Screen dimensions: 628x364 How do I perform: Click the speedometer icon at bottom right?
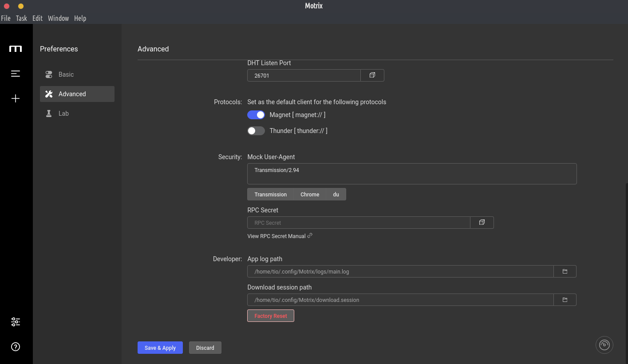tap(604, 345)
